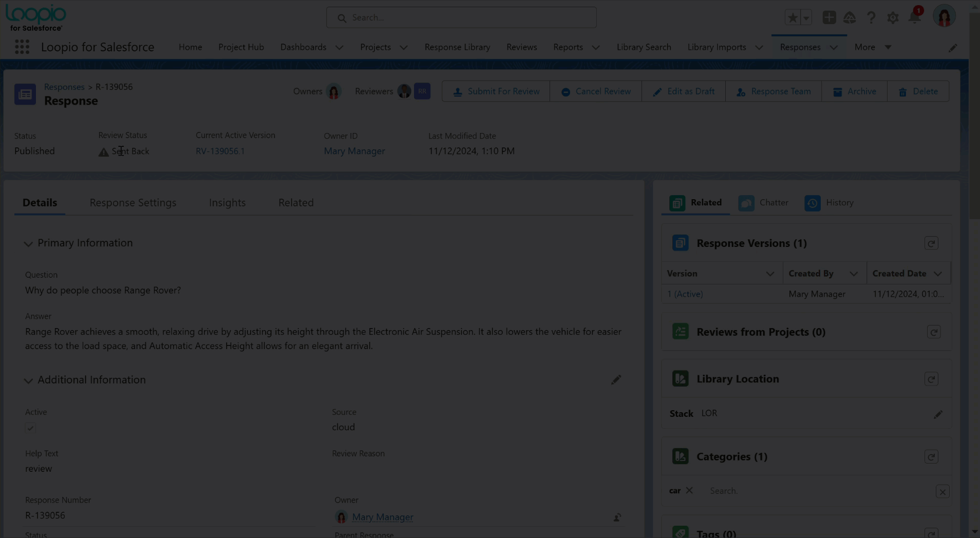Click the Owners avatar
980x538 pixels.
pos(334,91)
